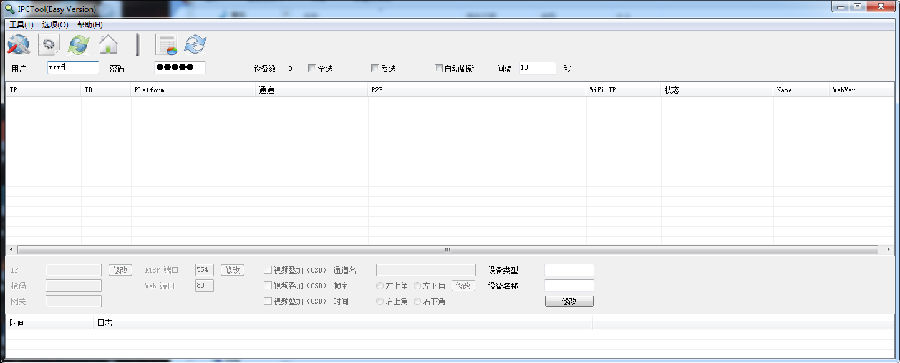
Task: Select the 右下角 radio in the middle OSD row
Action: coord(418,285)
